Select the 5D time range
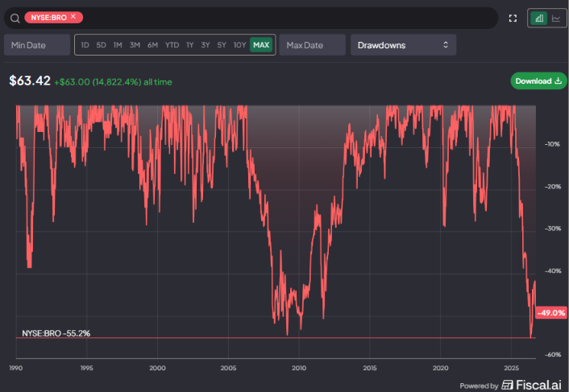This screenshot has width=569, height=392. pyautogui.click(x=101, y=45)
